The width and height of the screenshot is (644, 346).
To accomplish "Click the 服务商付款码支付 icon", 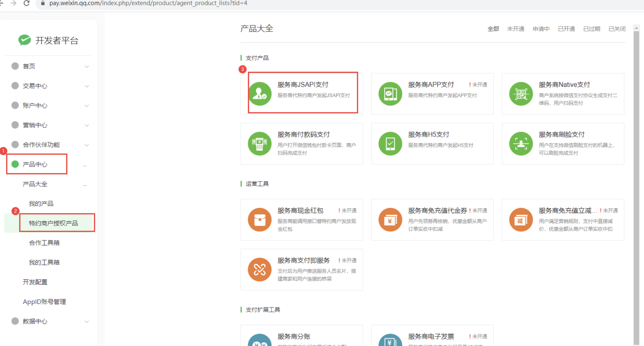I will (259, 144).
